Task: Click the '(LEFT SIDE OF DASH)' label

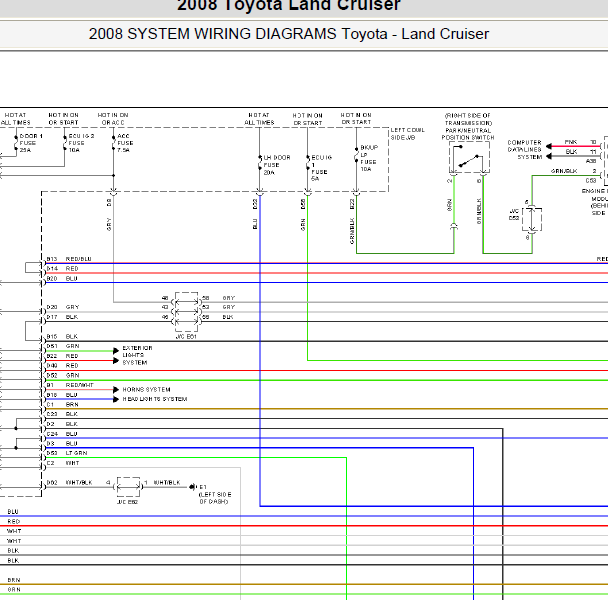Action: [x=215, y=498]
